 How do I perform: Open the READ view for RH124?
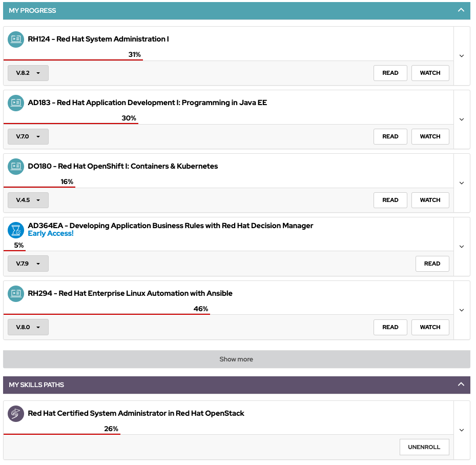click(390, 73)
